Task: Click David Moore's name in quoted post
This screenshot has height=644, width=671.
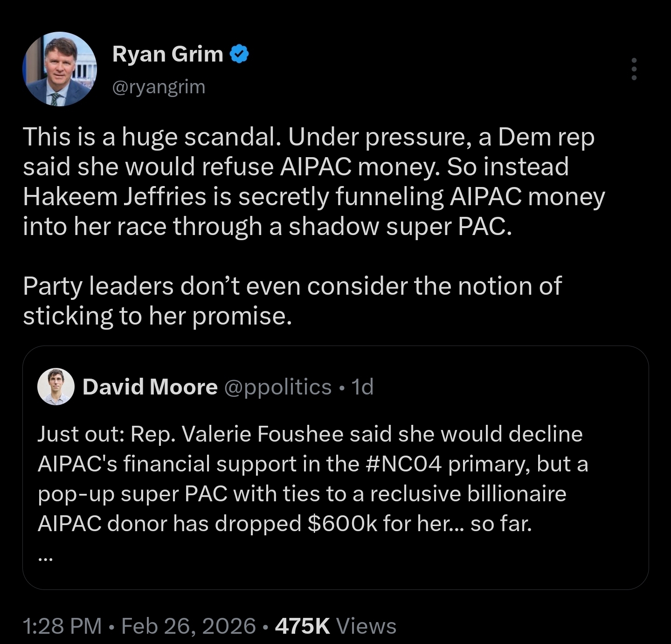Action: (x=150, y=387)
